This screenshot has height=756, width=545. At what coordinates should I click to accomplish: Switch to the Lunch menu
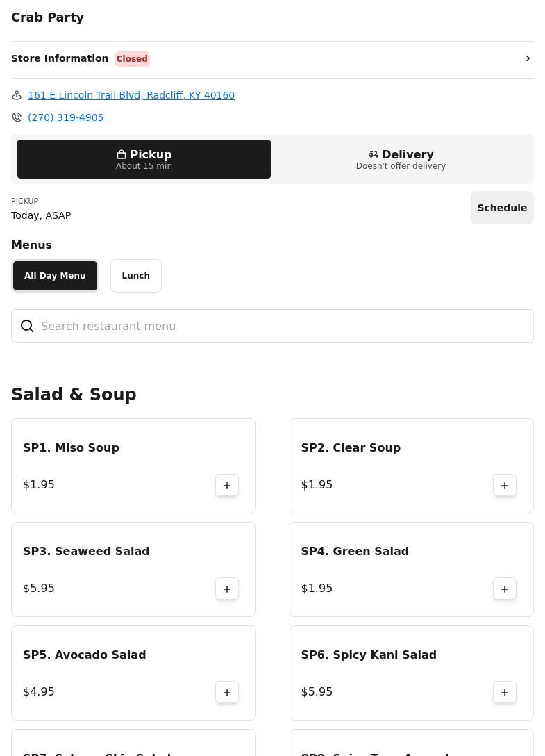pyautogui.click(x=136, y=276)
